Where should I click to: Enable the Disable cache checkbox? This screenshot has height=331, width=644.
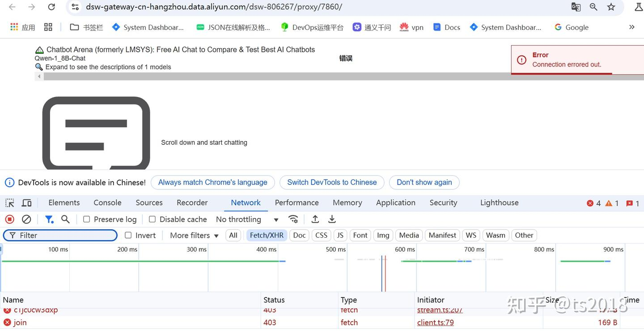[x=153, y=219]
